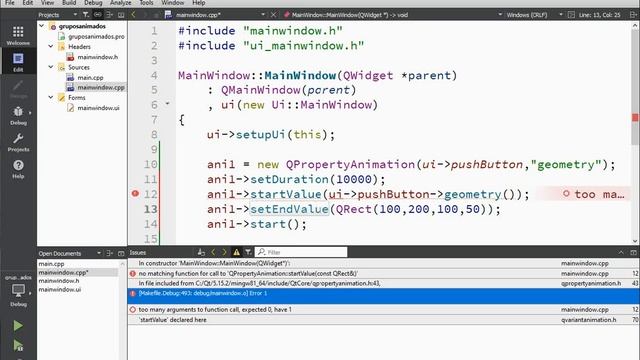Screen dimensions: 640x360
Task: Split the Projects side pane
Action: point(109,15)
